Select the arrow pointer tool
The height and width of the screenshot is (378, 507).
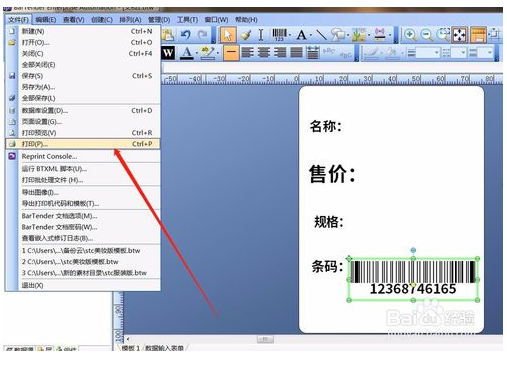[x=228, y=35]
